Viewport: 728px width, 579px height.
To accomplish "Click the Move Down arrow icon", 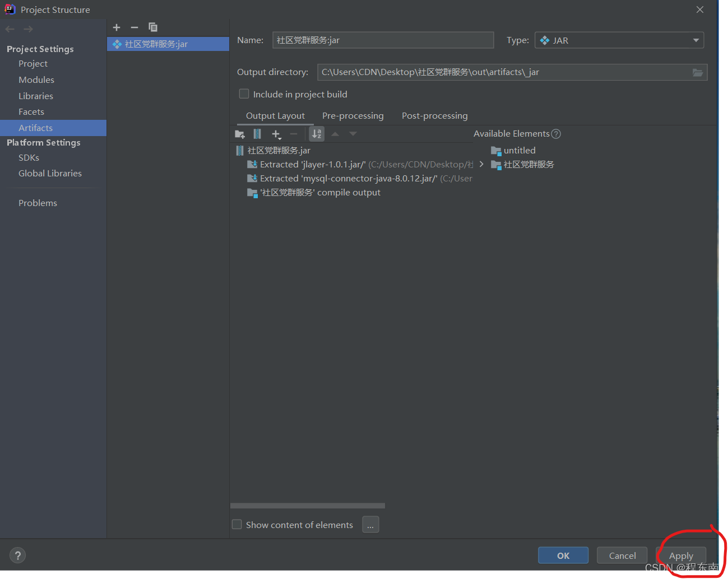I will click(x=353, y=134).
